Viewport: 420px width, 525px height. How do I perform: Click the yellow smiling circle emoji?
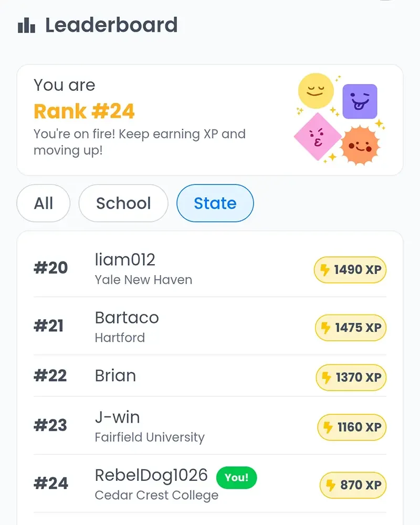tap(316, 91)
